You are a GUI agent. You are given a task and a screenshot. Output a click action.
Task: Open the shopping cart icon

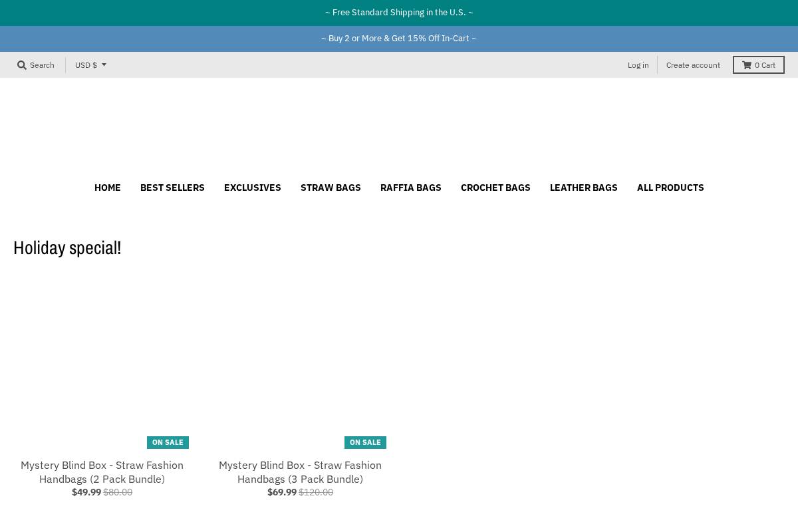747,65
